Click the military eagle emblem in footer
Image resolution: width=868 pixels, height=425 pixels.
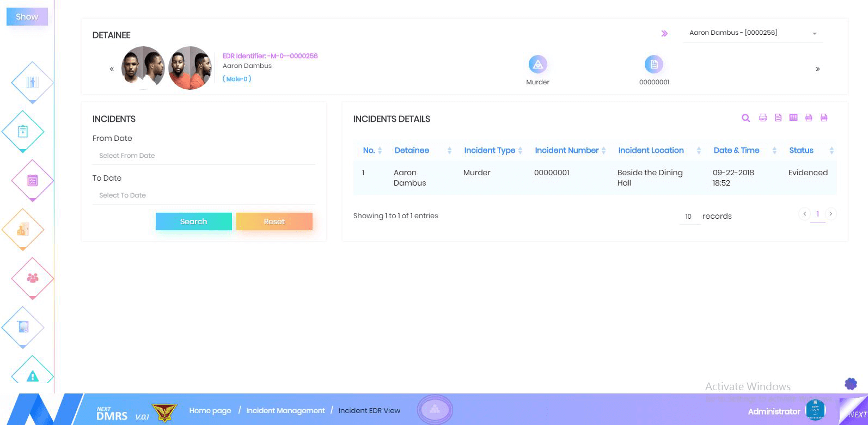[x=164, y=412]
